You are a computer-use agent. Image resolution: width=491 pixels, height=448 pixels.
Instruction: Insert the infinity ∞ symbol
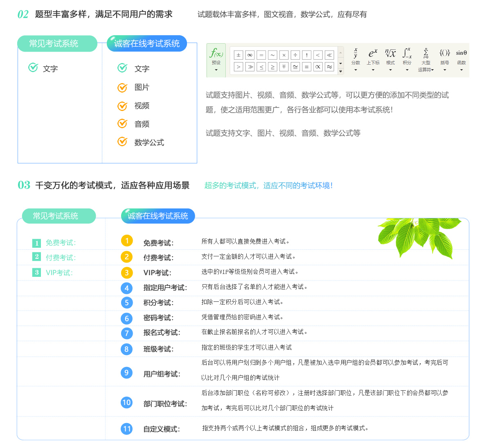(250, 55)
